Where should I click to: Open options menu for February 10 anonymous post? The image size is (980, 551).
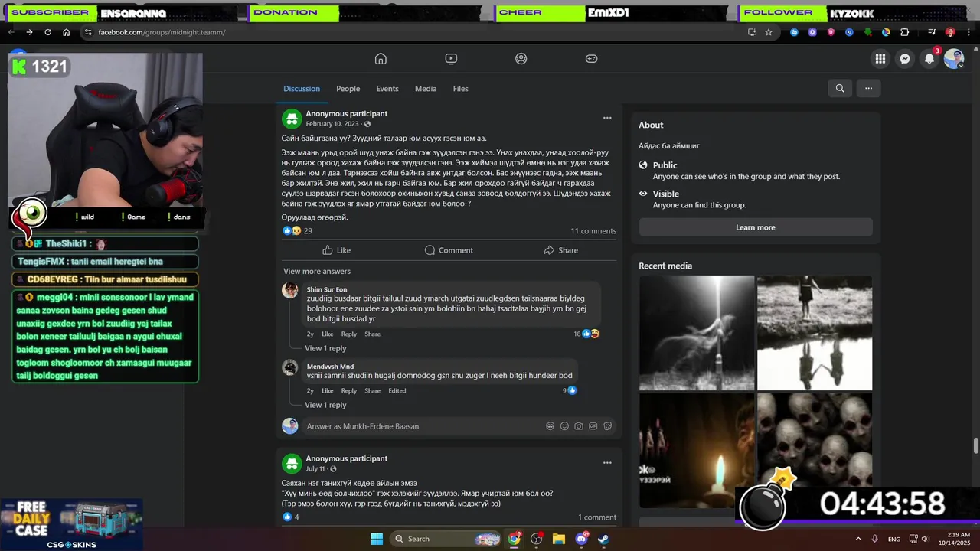(607, 118)
